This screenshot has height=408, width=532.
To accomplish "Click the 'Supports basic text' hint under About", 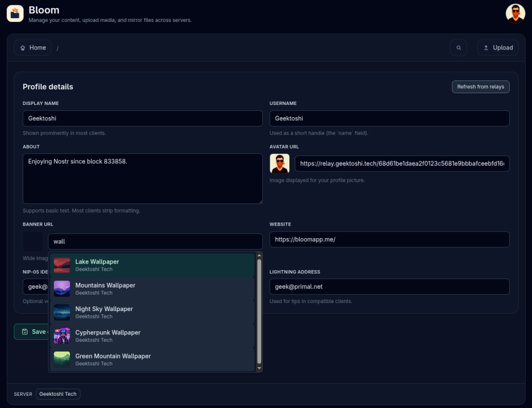I will point(81,210).
